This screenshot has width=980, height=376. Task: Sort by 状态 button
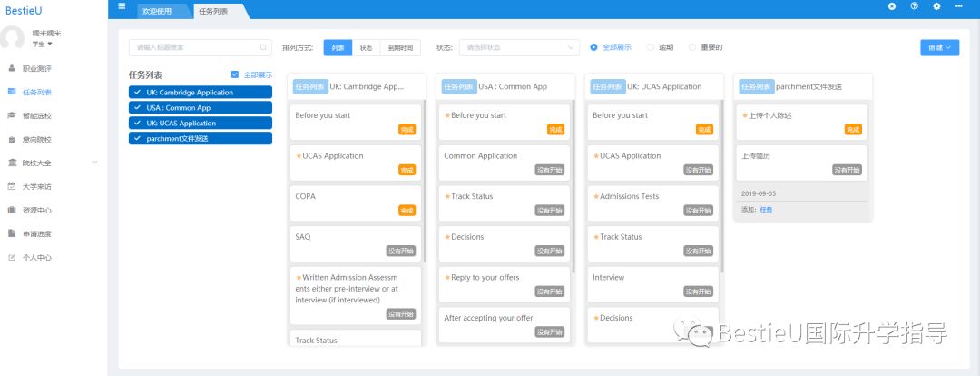pyautogui.click(x=367, y=47)
